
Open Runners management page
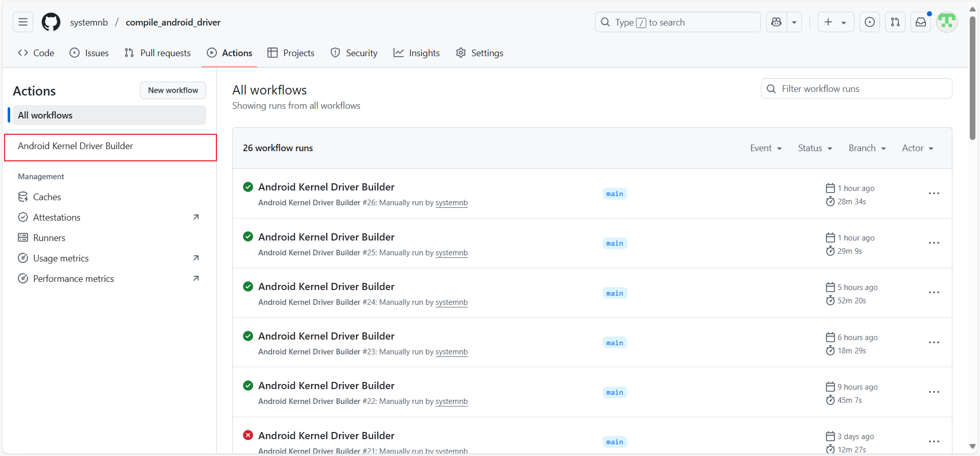pos(109,238)
